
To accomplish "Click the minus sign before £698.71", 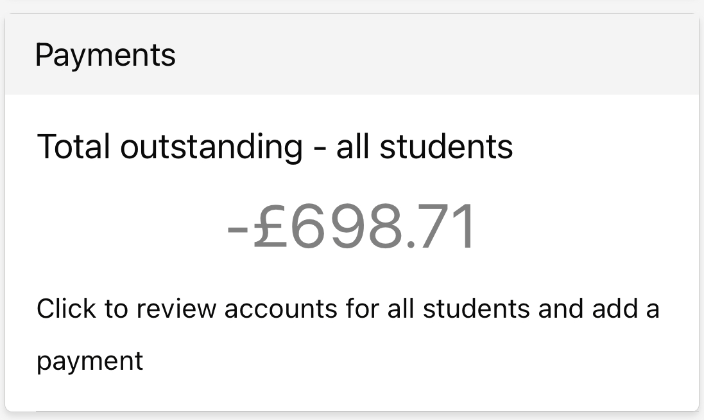I will tap(238, 230).
